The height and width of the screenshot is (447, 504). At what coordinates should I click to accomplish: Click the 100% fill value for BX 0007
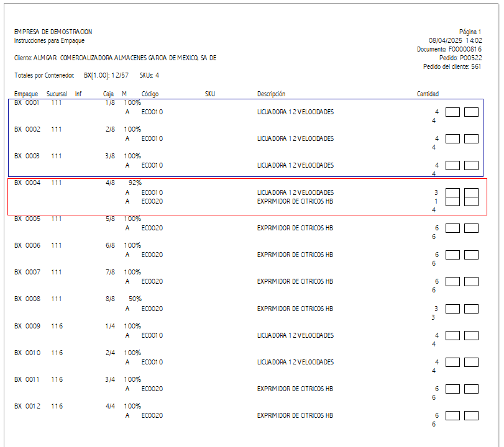[x=132, y=272]
